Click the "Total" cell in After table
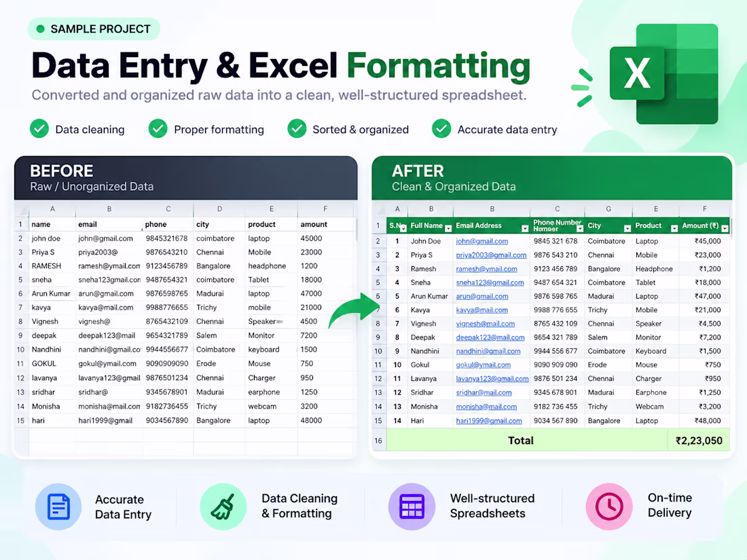 coord(527,441)
